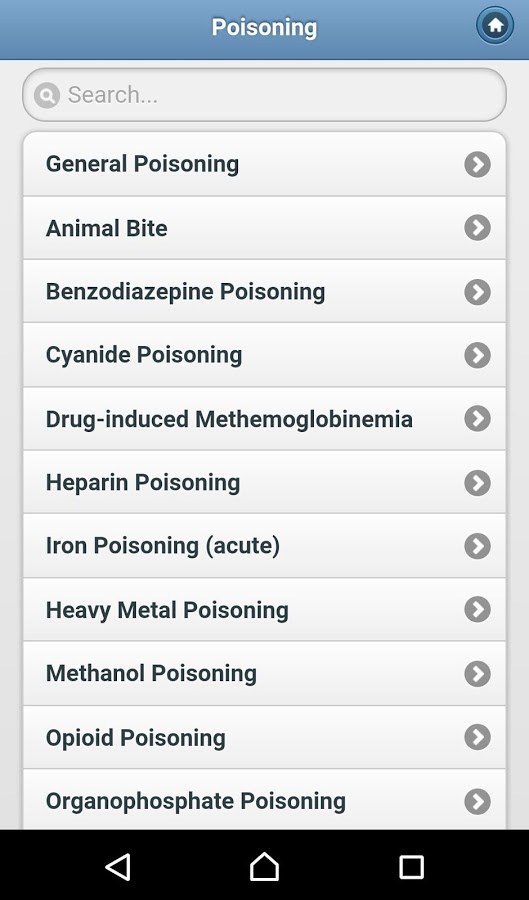
Task: Select Iron Poisoning (acute) item
Action: (264, 546)
